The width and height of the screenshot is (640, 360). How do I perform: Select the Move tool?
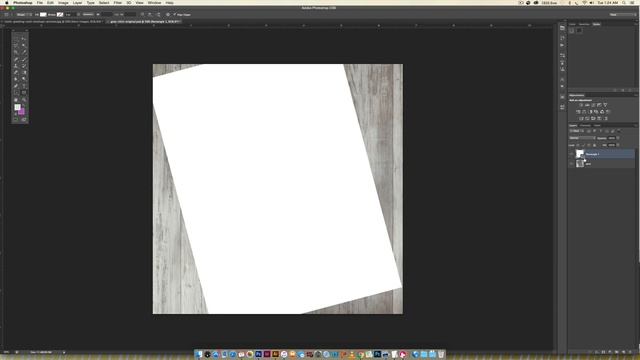24,39
